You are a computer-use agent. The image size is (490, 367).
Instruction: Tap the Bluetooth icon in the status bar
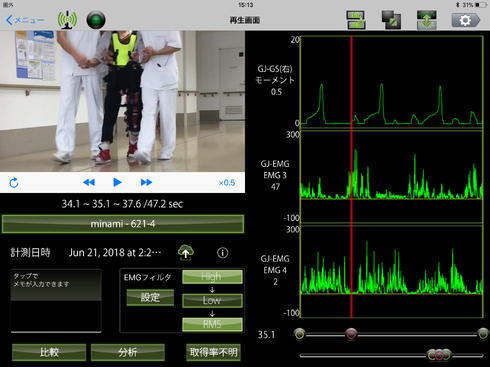click(x=458, y=5)
